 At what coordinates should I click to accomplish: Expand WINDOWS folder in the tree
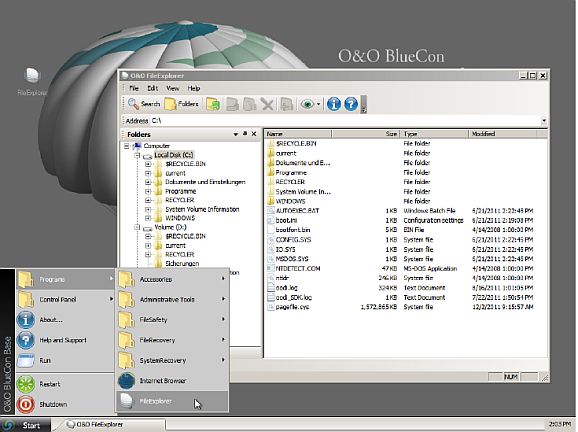click(x=148, y=218)
